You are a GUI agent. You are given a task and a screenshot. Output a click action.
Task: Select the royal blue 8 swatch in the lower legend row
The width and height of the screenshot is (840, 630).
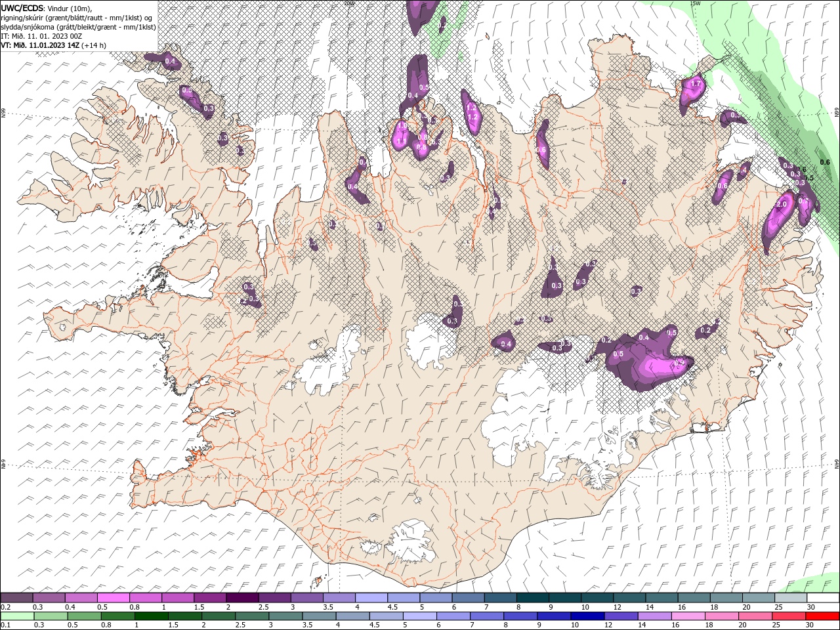pyautogui.click(x=520, y=616)
